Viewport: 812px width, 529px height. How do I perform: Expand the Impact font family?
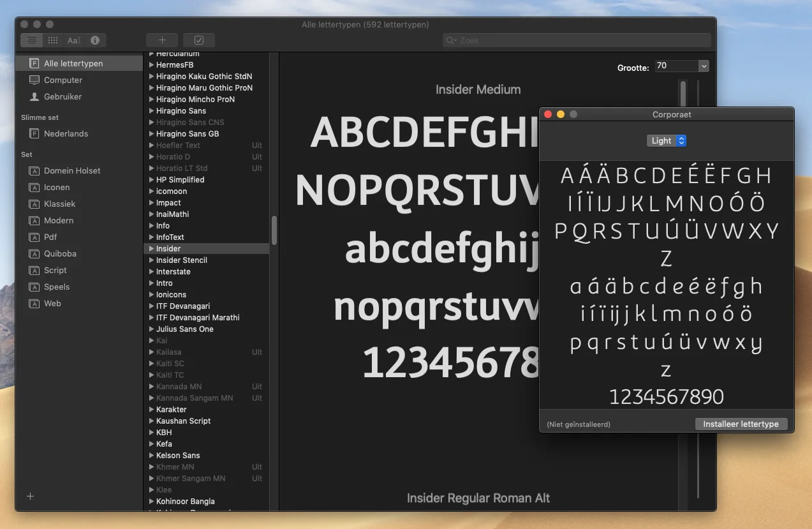(152, 203)
